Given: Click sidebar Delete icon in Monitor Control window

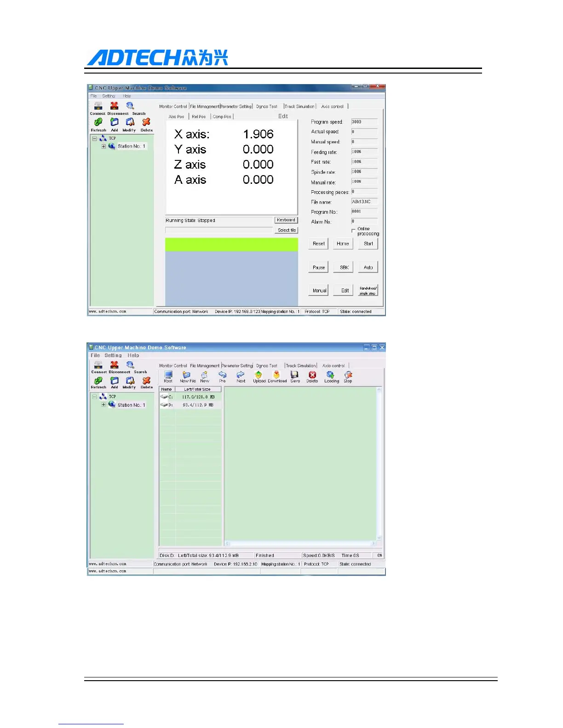Looking at the screenshot, I should (x=146, y=122).
